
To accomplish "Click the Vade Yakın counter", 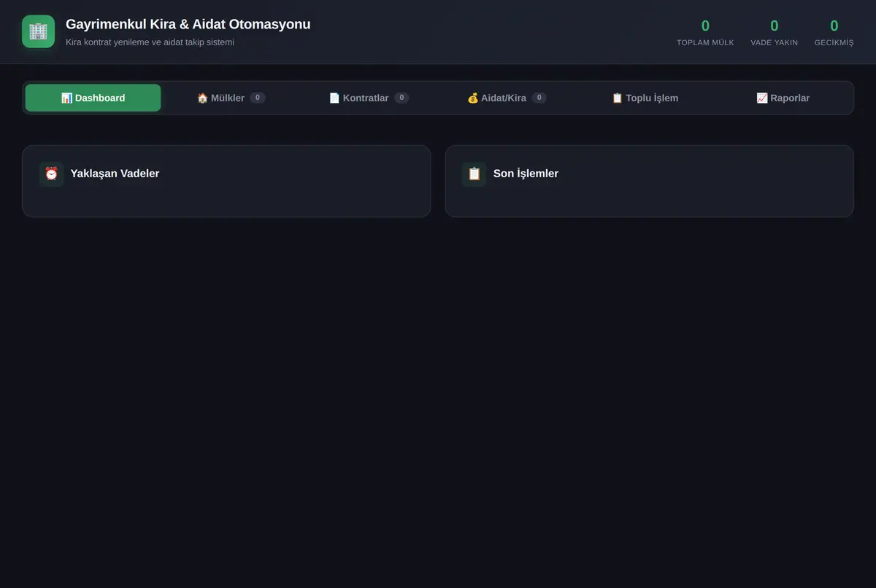I will tap(774, 32).
